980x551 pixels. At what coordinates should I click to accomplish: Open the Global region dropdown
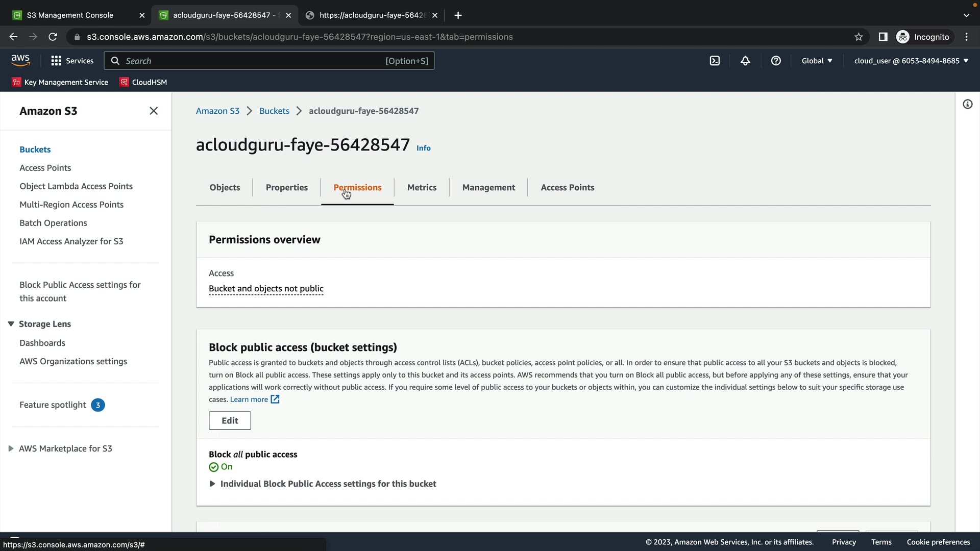[x=817, y=61]
